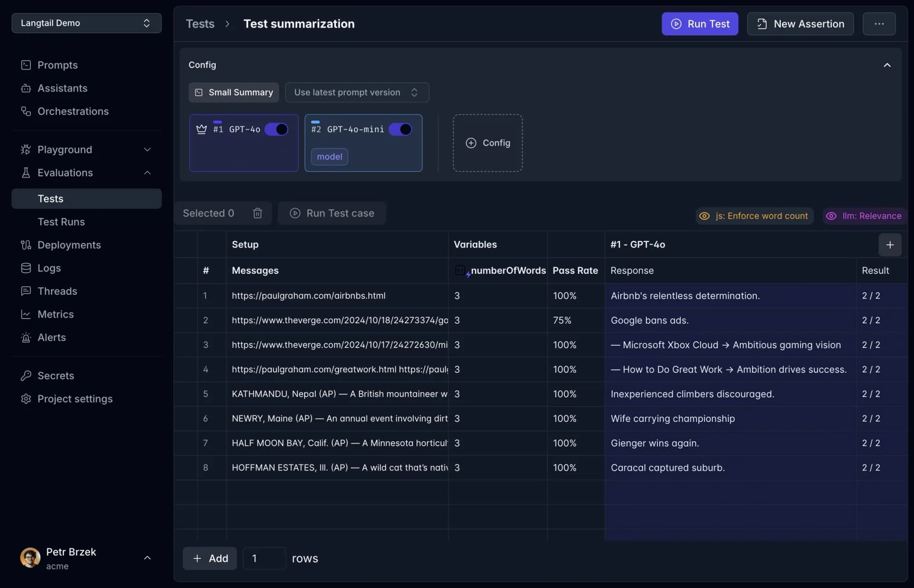914x588 pixels.
Task: Add a new Config card
Action: 487,143
